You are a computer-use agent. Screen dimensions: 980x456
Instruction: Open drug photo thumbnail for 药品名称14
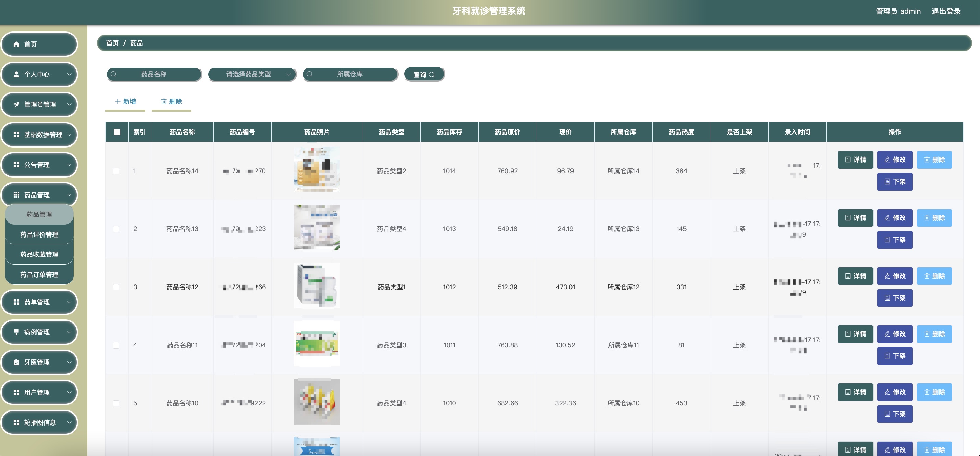(x=316, y=169)
